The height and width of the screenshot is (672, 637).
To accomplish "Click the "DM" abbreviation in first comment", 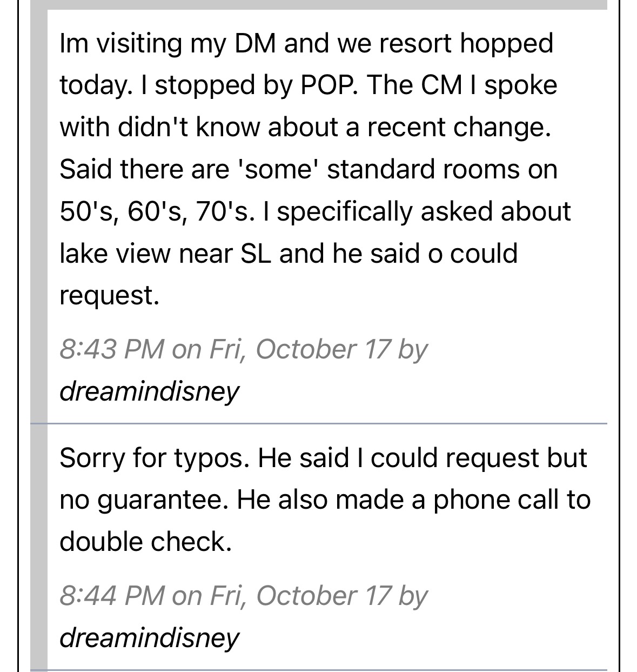I will [255, 43].
